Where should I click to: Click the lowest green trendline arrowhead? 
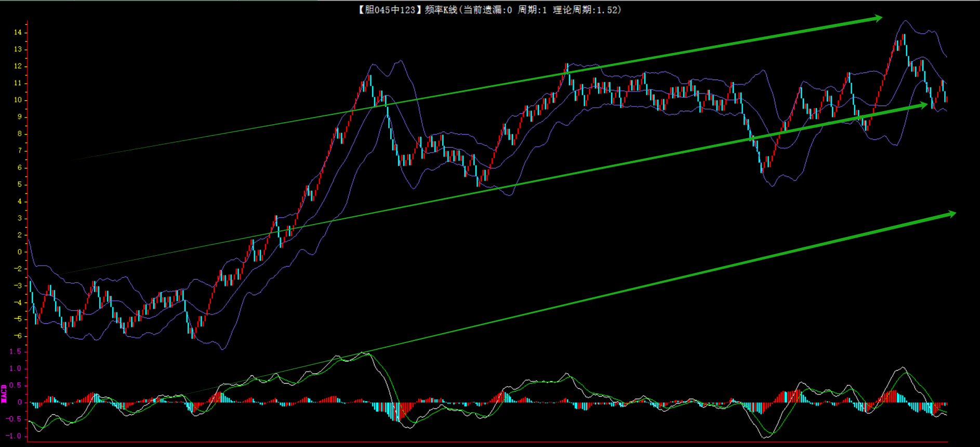click(x=951, y=214)
